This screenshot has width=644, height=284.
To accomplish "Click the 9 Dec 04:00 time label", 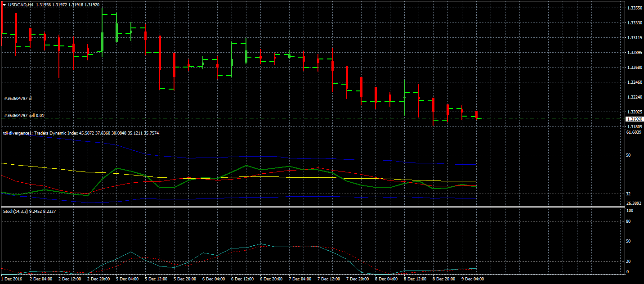I will click(473, 279).
